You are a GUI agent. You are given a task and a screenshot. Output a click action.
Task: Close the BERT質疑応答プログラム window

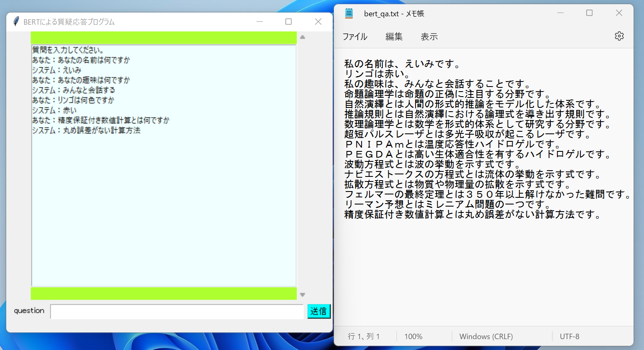[x=318, y=22]
